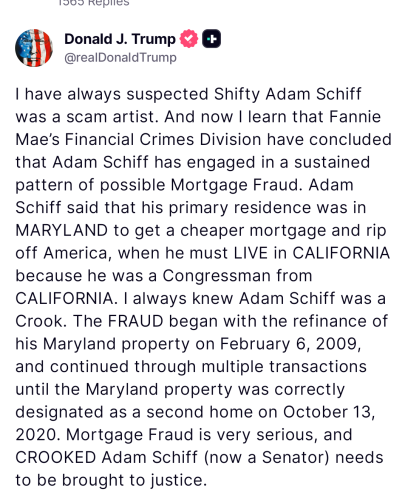Image resolution: width=408 pixels, height=500 pixels.
Task: Click the 'October 13' date text
Action: tap(329, 412)
